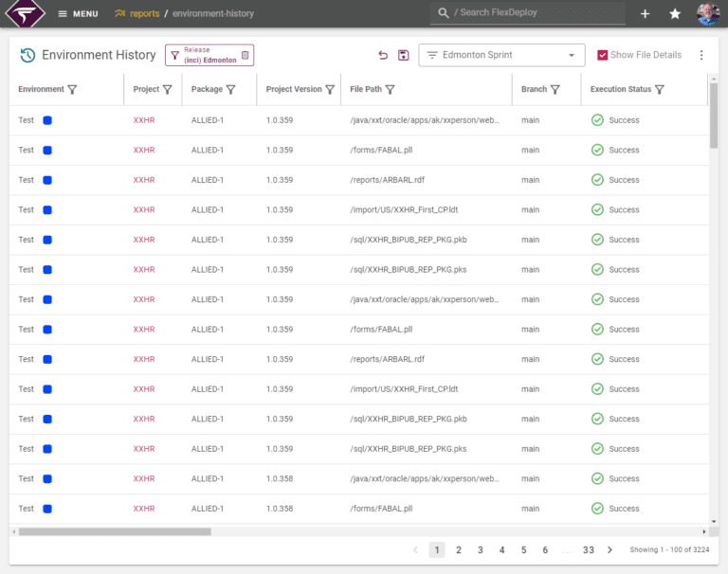728x574 pixels.
Task: Open the XXHR project link in first row
Action: [144, 120]
